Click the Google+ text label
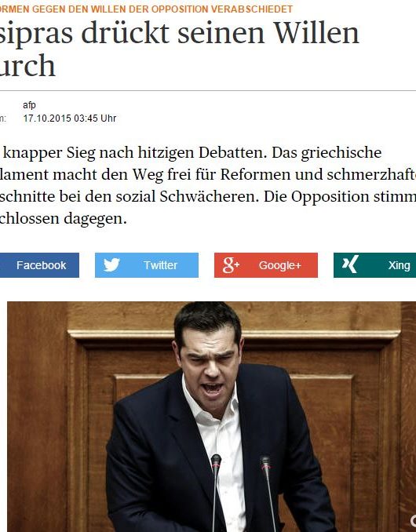The height and width of the screenshot is (532, 416). coord(280,265)
